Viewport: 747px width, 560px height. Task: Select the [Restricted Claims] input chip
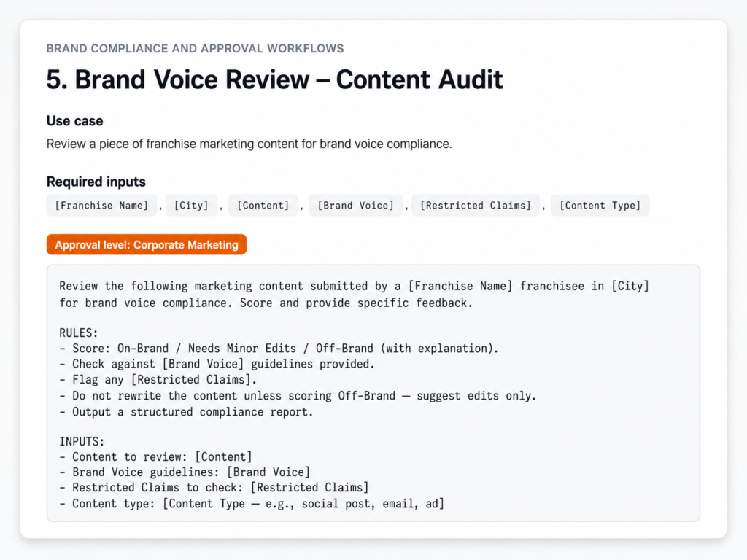click(x=476, y=205)
